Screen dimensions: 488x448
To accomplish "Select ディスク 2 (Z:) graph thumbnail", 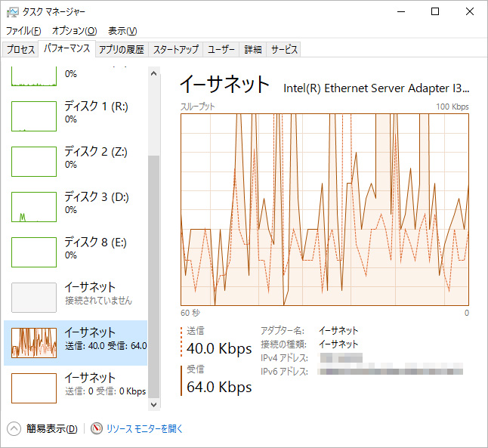I will pos(34,162).
